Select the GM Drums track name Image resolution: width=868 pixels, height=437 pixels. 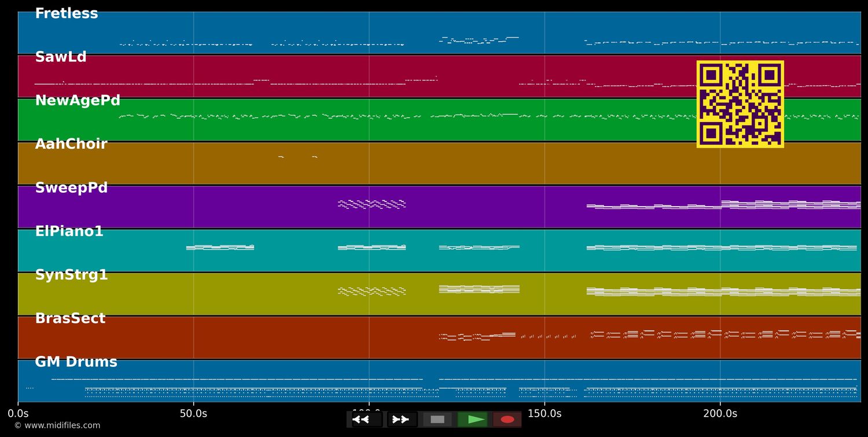point(76,361)
